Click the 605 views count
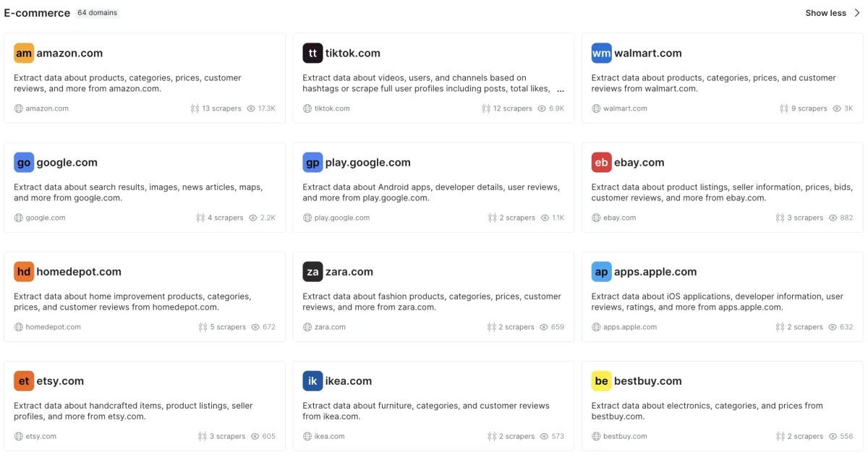Viewport: 868px width, 457px height. [269, 436]
